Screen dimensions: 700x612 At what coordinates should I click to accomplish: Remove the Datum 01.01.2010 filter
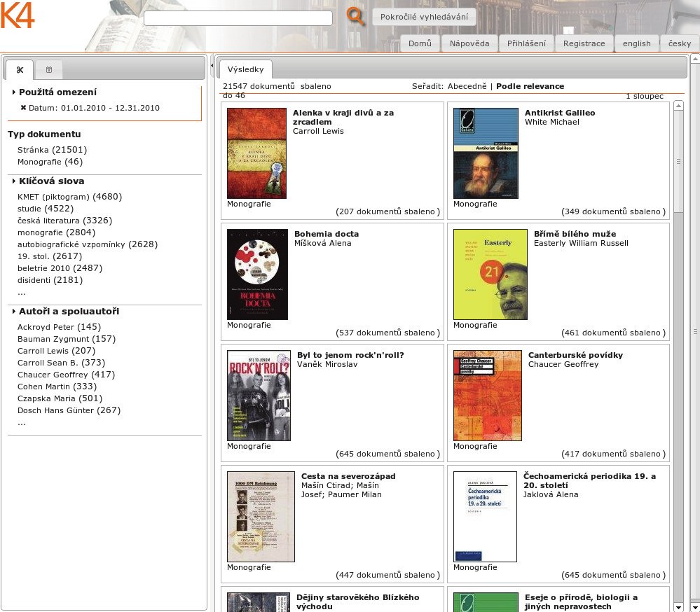[23, 108]
